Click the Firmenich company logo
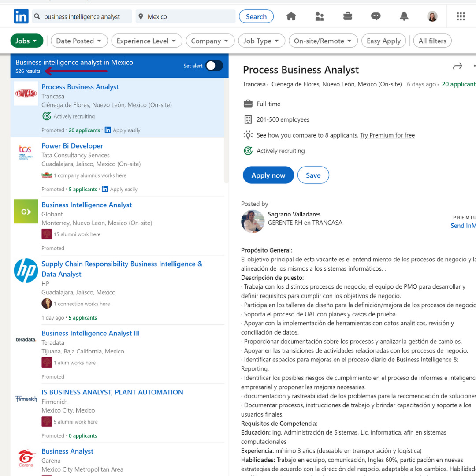This screenshot has width=476, height=476. 26,398
